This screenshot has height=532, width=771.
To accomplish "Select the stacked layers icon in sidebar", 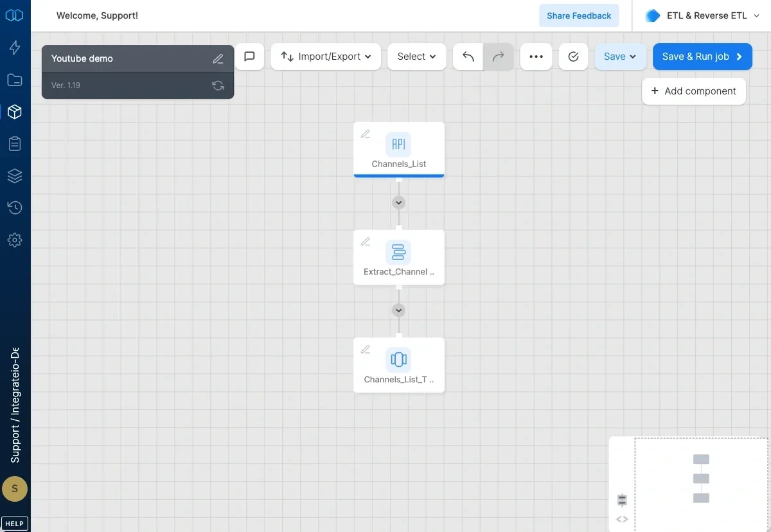I will point(15,175).
